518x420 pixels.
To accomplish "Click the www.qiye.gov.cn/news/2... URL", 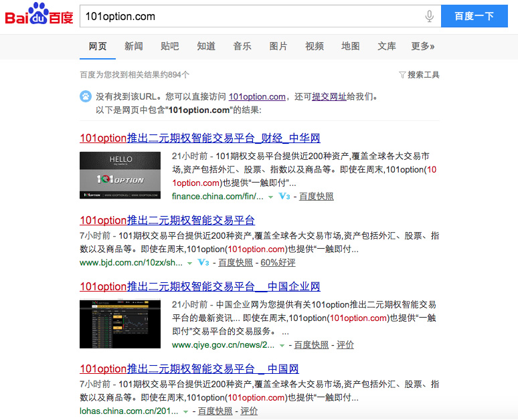I will pyautogui.click(x=224, y=345).
